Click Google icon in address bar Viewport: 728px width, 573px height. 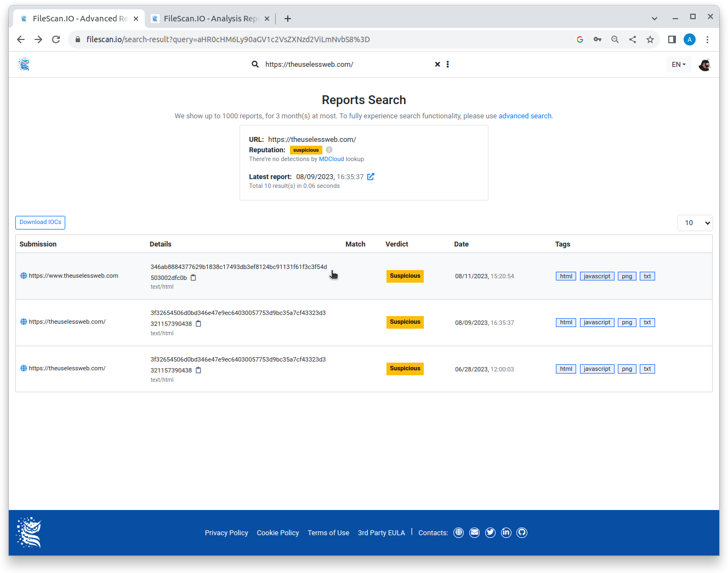coord(580,39)
